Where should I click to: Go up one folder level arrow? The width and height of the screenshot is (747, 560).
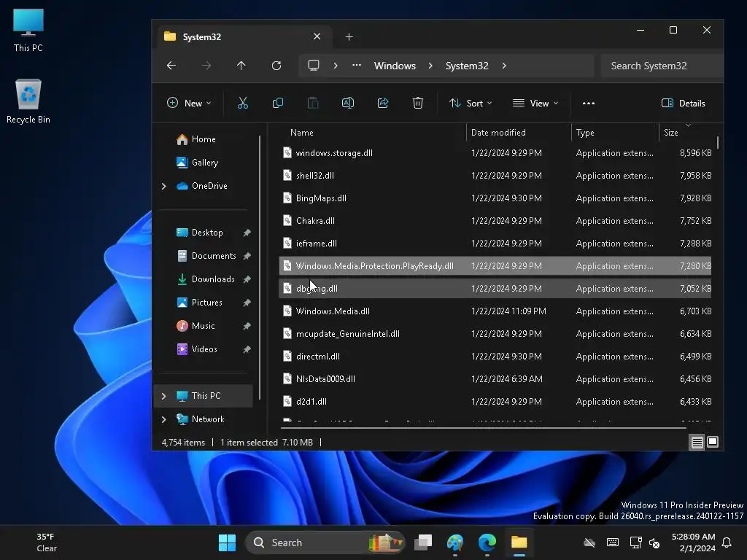pos(241,66)
